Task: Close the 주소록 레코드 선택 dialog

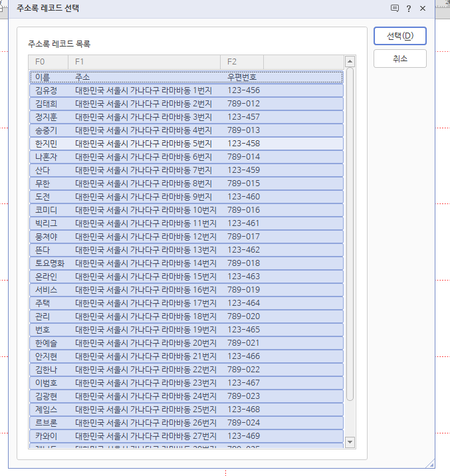Action: (423, 9)
